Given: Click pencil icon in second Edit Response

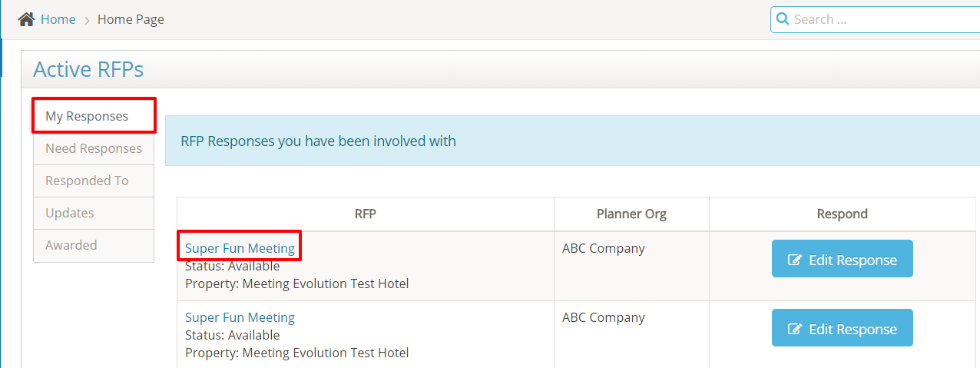Looking at the screenshot, I should pyautogui.click(x=796, y=330).
